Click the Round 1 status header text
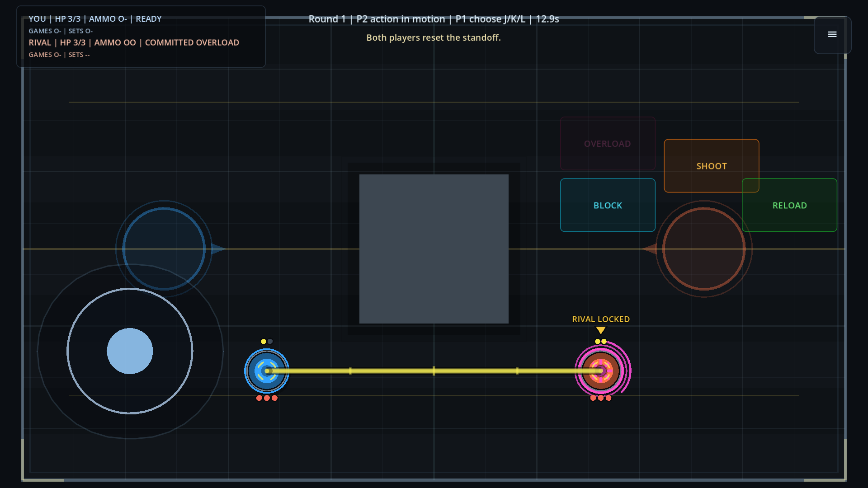The width and height of the screenshot is (868, 488). click(434, 19)
